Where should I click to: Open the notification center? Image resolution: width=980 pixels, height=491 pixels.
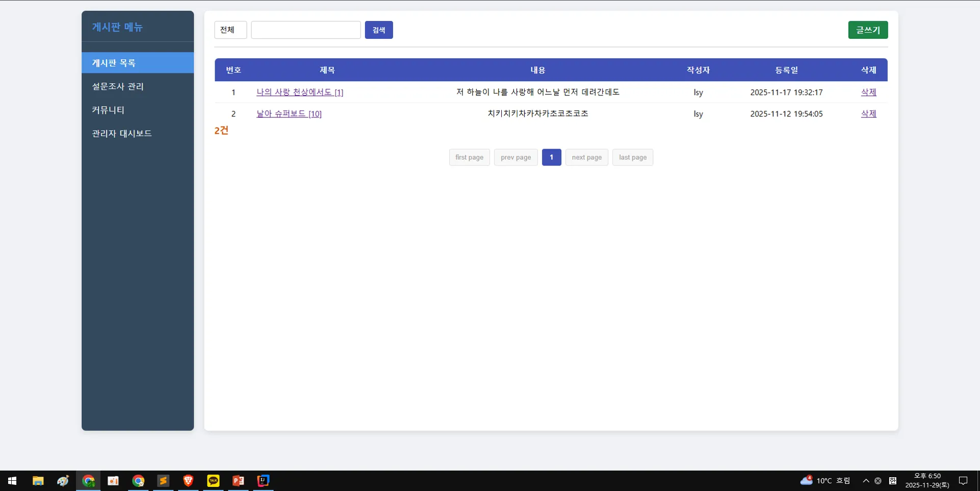(x=963, y=480)
